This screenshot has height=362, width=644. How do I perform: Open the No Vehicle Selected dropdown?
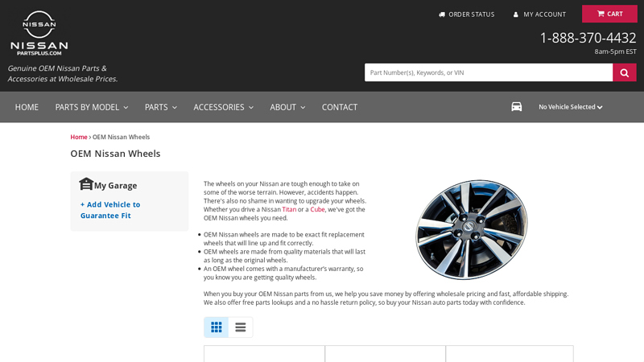(x=571, y=107)
